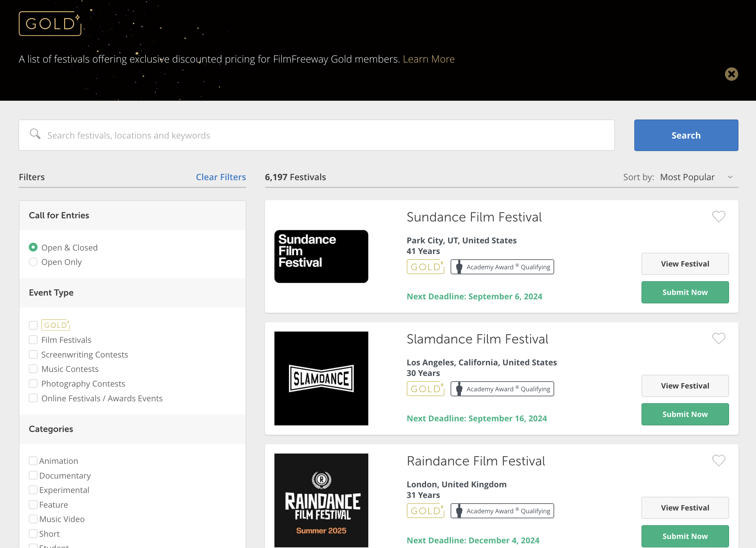The height and width of the screenshot is (548, 756).
Task: Favorite Raindance Film Festival with heart icon
Action: [x=719, y=460]
